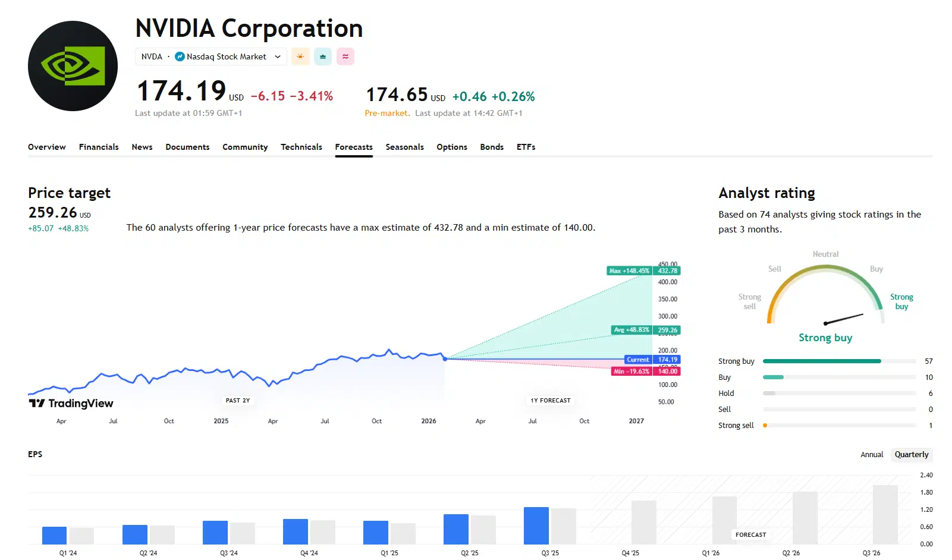Click the pink approximate-sign badge icon
Viewport: 952px width, 560px height.
345,56
